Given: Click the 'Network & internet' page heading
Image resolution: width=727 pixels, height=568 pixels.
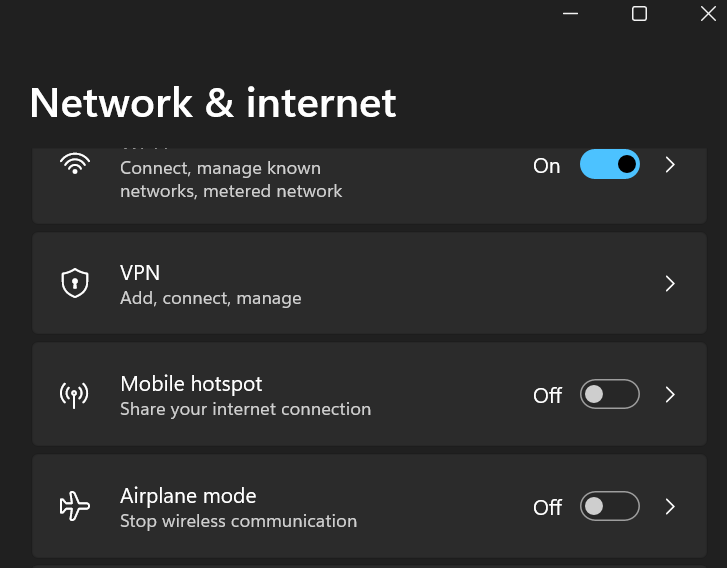Looking at the screenshot, I should [x=213, y=103].
